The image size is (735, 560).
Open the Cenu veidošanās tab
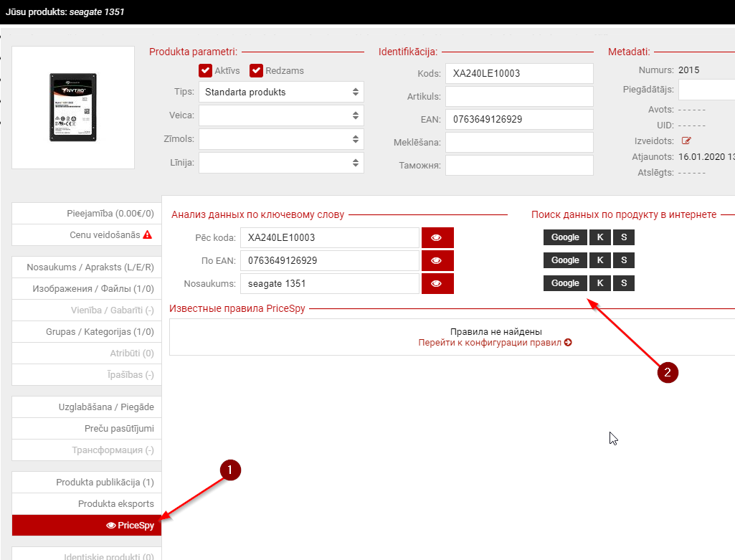coord(86,234)
